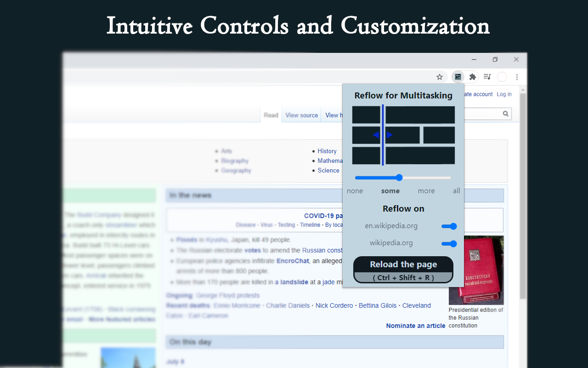The image size is (588, 368).
Task: Select the 'some' reflow level label
Action: tap(390, 191)
